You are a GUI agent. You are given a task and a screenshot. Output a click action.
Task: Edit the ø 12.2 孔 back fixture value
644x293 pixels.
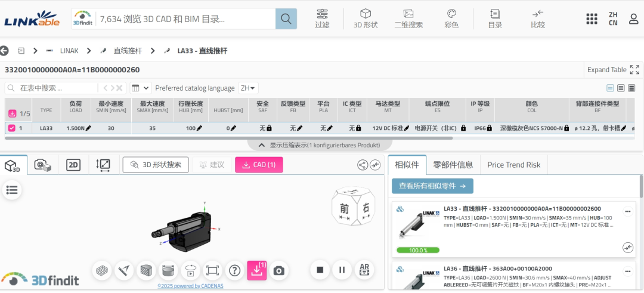(x=624, y=128)
